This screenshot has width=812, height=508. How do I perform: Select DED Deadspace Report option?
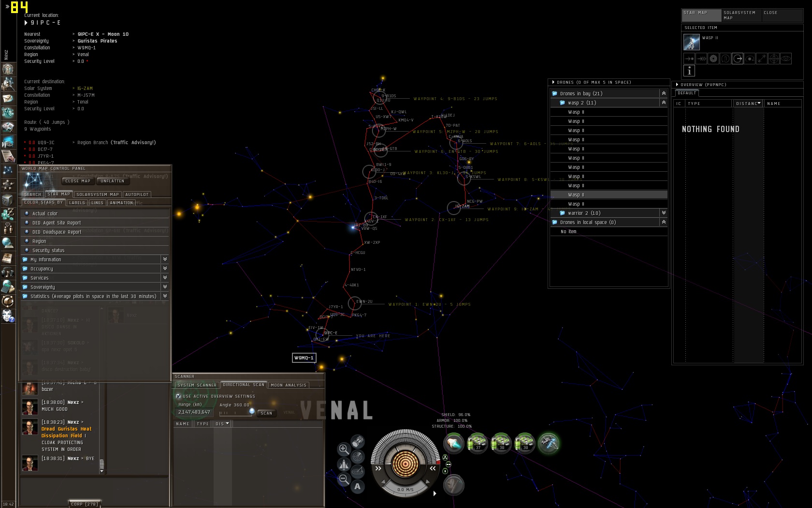point(95,232)
